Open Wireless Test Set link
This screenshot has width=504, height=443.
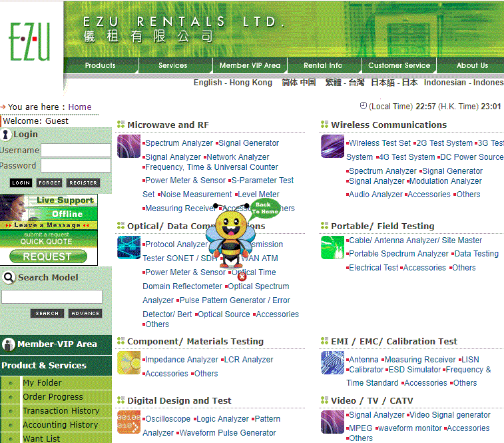(x=379, y=143)
